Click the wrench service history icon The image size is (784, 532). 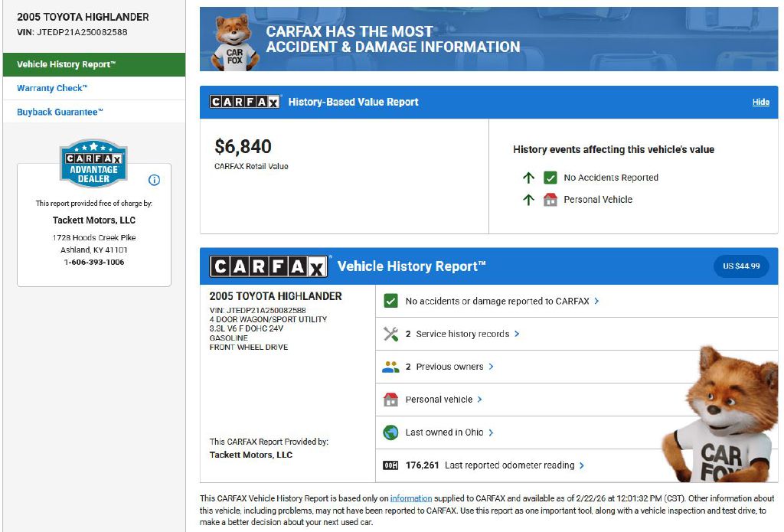[390, 334]
